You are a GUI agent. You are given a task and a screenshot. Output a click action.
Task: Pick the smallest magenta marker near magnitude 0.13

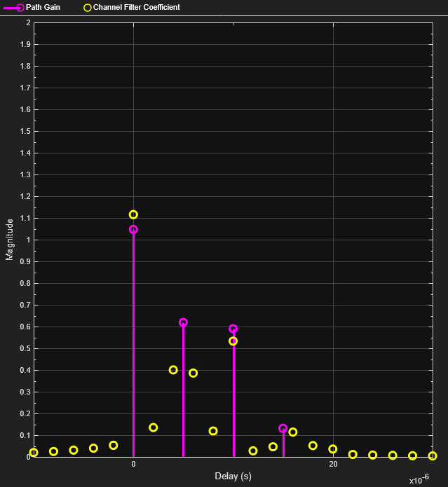[x=283, y=428]
